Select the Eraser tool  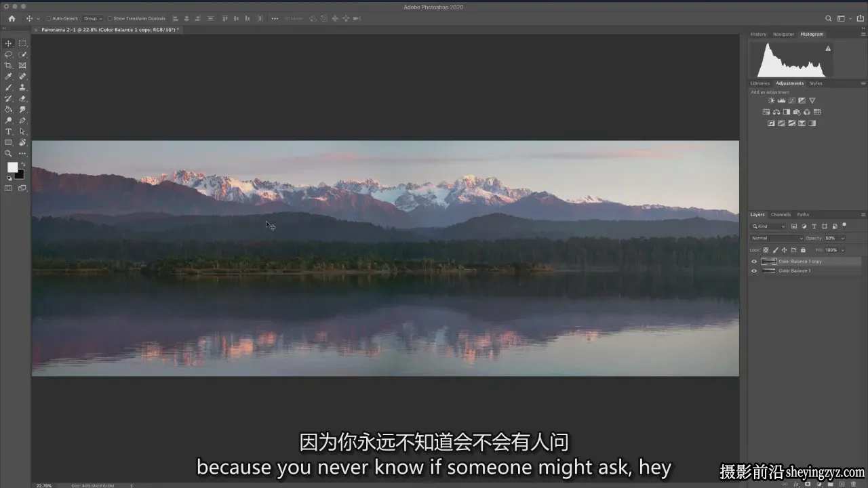pos(22,98)
